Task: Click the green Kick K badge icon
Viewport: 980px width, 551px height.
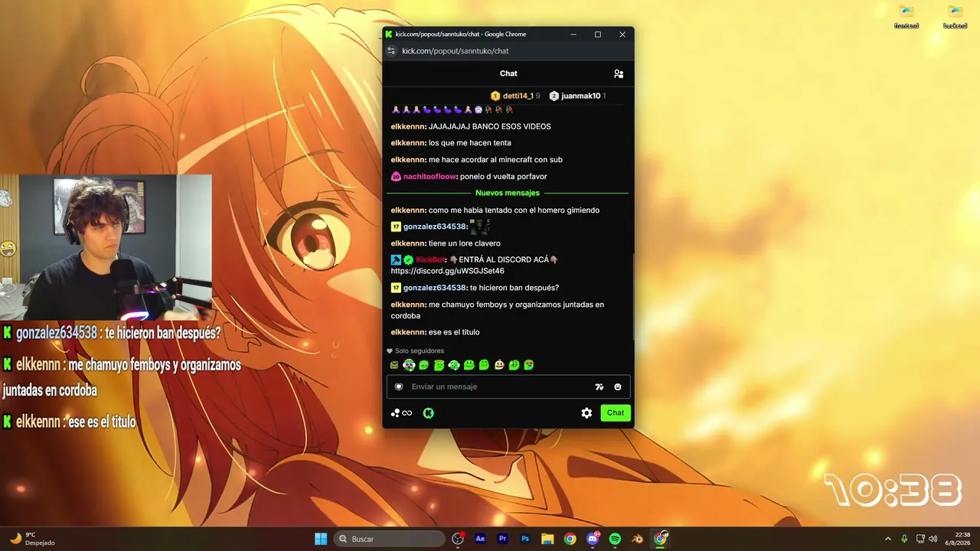Action: pos(429,413)
